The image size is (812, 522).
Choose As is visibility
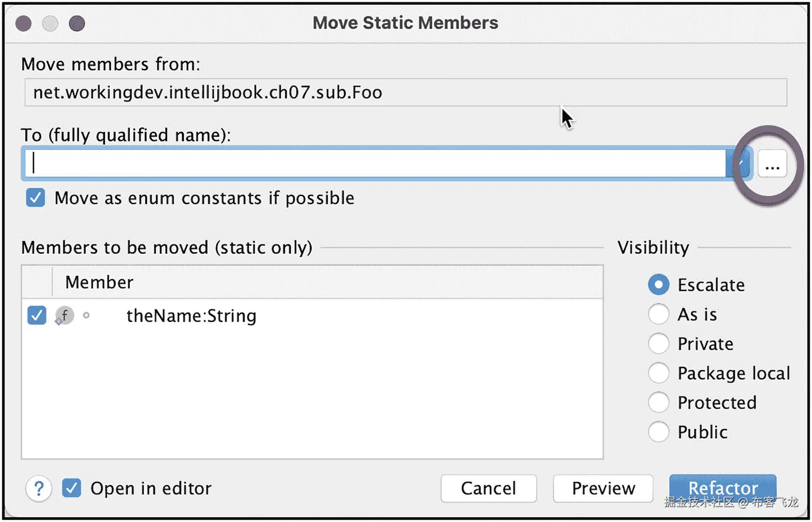tap(658, 314)
